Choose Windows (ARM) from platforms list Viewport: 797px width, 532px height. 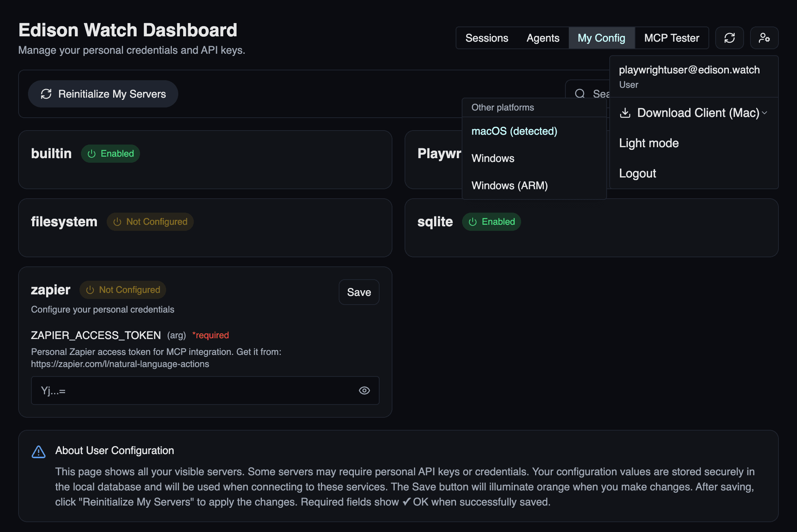(x=509, y=185)
